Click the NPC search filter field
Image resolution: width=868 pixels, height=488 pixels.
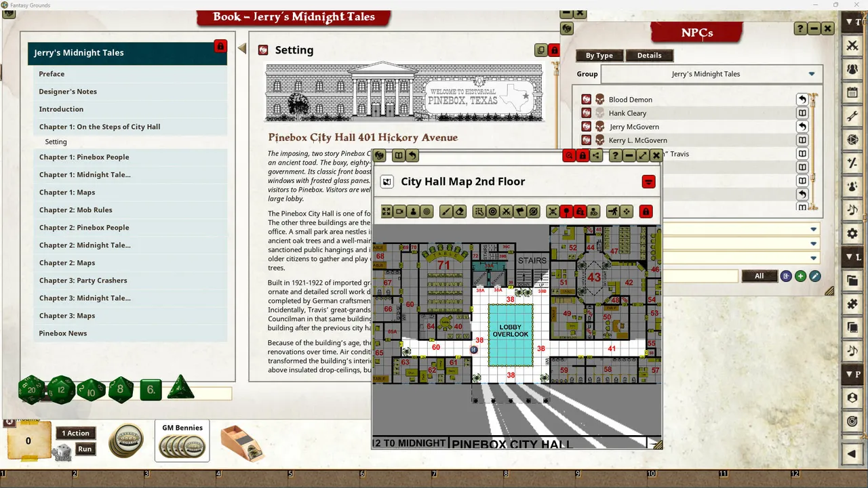700,276
